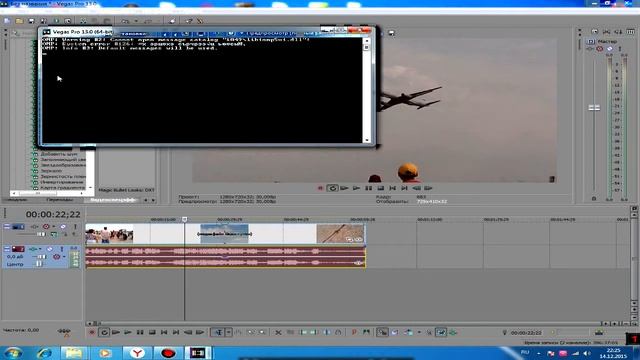Pause playback on the timeline transport
This screenshot has height=360, width=640.
click(140, 333)
